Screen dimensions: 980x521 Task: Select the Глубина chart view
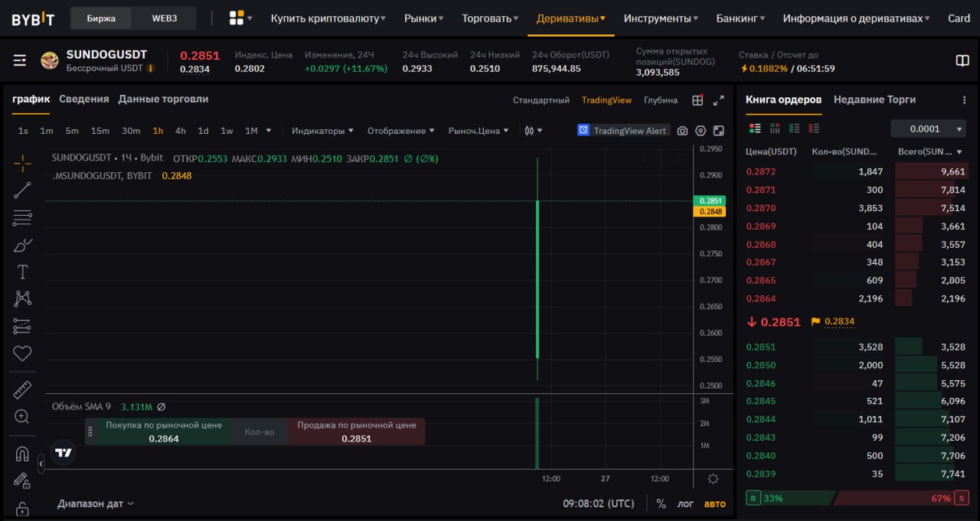point(661,100)
